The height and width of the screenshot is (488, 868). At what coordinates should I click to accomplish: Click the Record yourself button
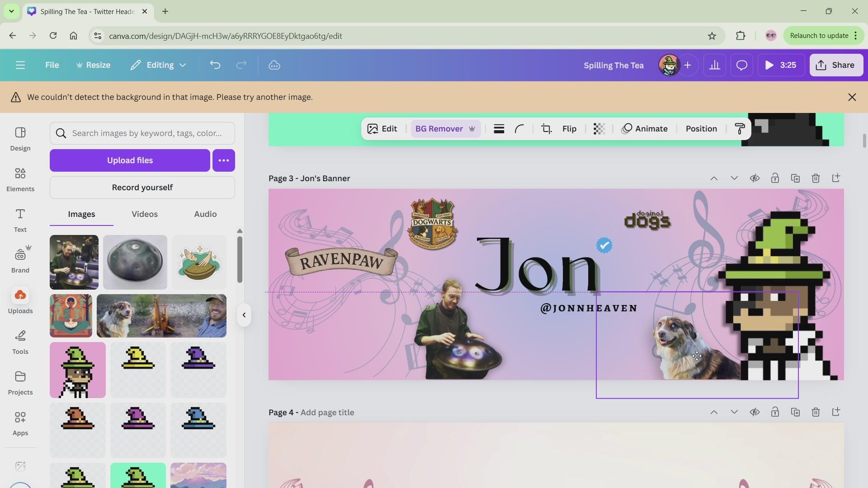point(142,188)
